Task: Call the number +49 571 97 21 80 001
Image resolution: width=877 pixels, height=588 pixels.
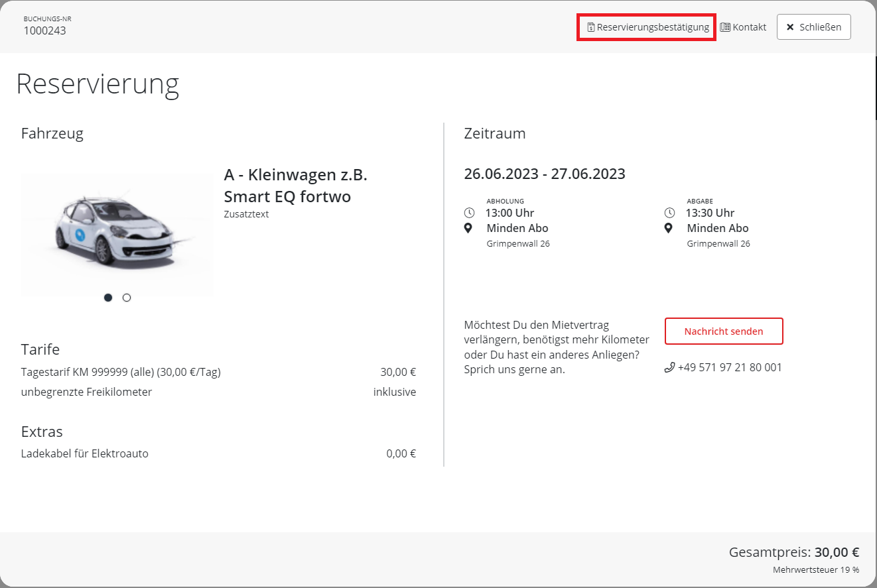Action: tap(729, 367)
